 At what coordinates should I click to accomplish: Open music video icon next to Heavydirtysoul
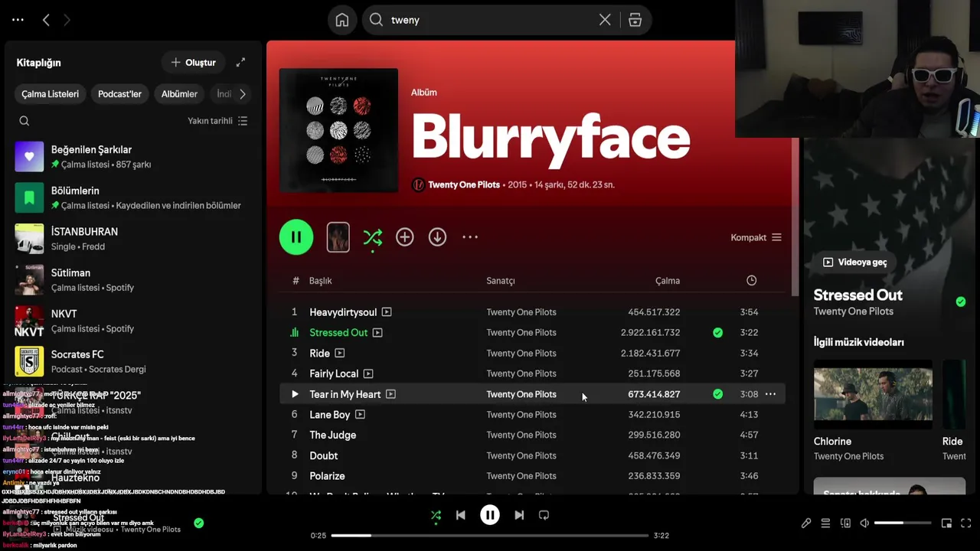coord(387,312)
